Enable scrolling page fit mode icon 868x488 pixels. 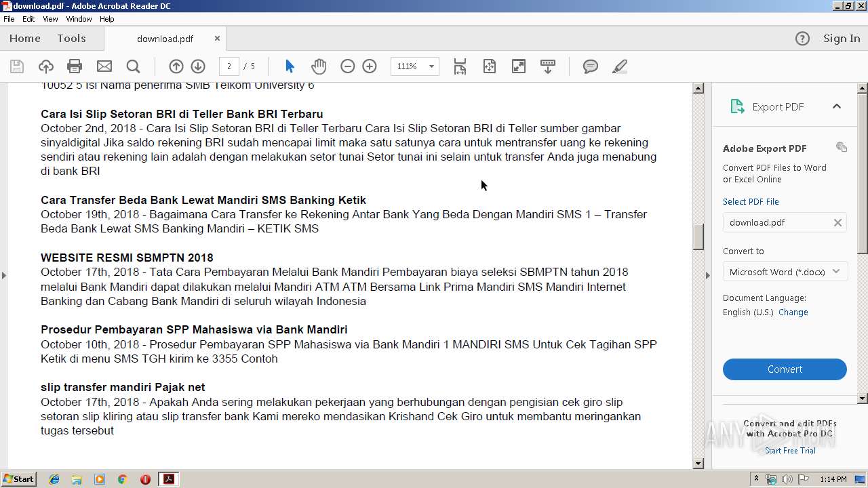460,66
